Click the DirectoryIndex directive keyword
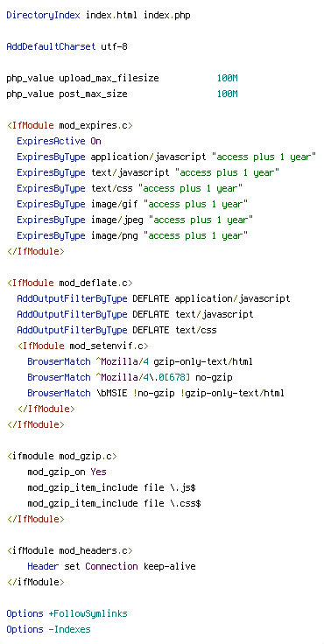 click(44, 16)
